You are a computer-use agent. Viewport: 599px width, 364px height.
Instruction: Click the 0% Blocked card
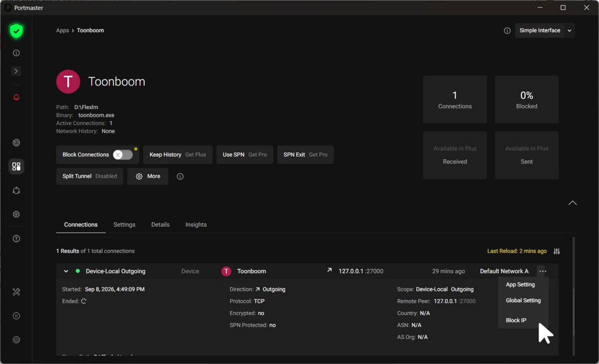(526, 99)
